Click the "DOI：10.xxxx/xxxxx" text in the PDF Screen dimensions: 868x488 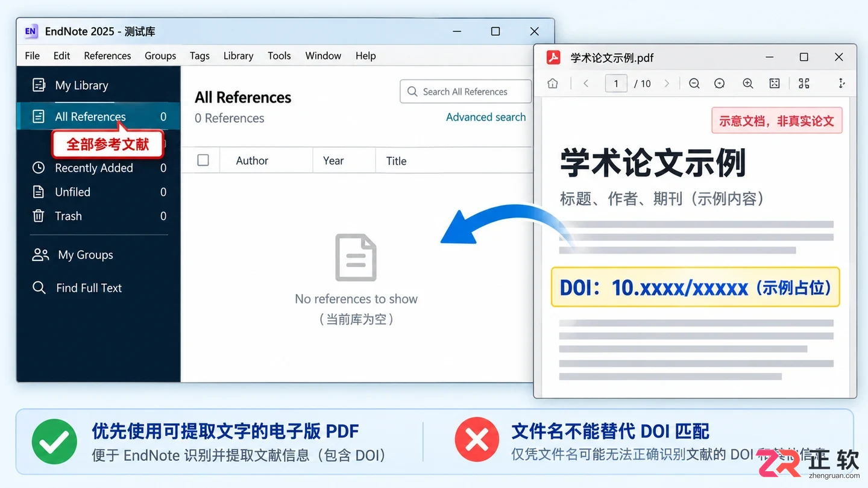654,288
